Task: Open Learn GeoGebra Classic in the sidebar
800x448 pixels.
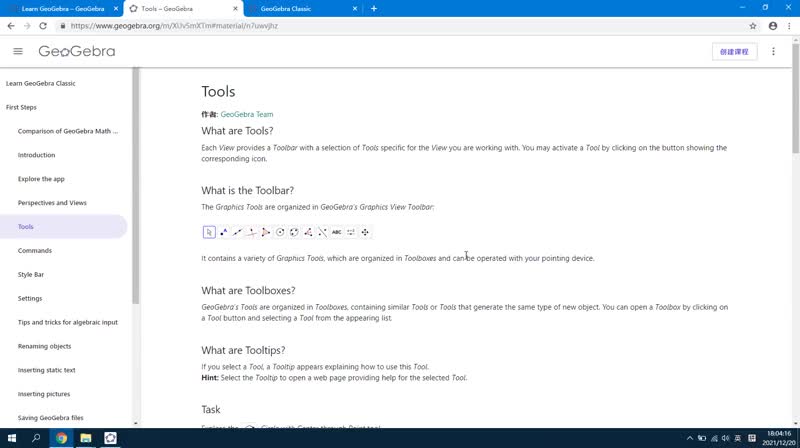Action: coord(41,83)
